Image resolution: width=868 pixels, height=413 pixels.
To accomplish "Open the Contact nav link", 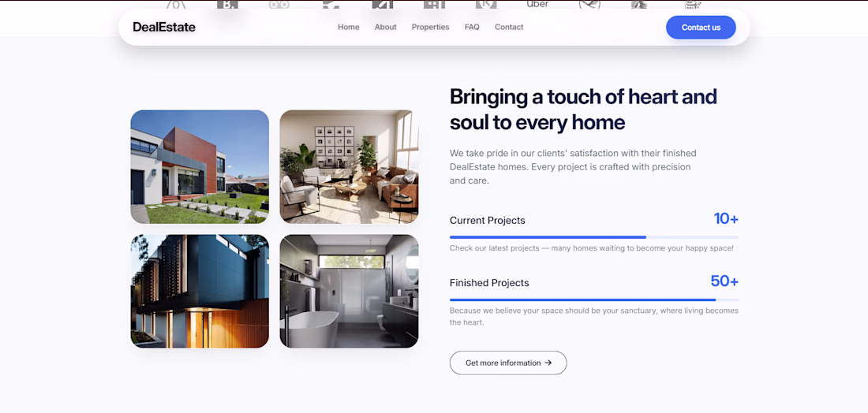I will (509, 27).
